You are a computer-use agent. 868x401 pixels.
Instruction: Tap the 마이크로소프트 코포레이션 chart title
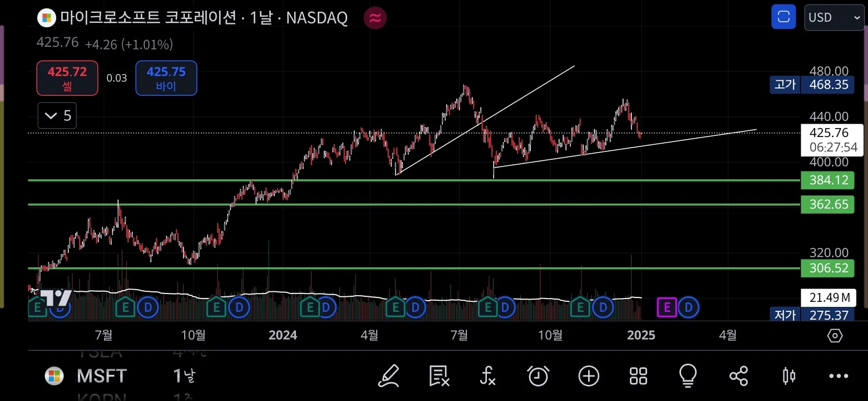tap(148, 18)
